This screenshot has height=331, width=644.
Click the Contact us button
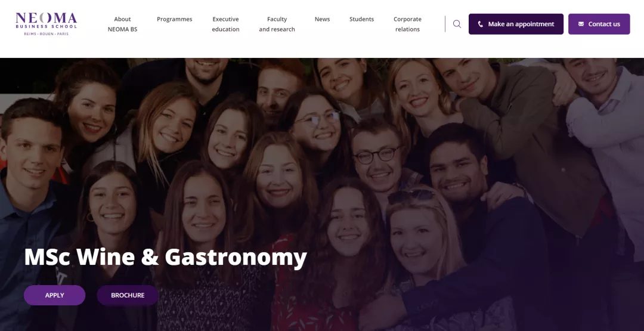click(x=599, y=24)
